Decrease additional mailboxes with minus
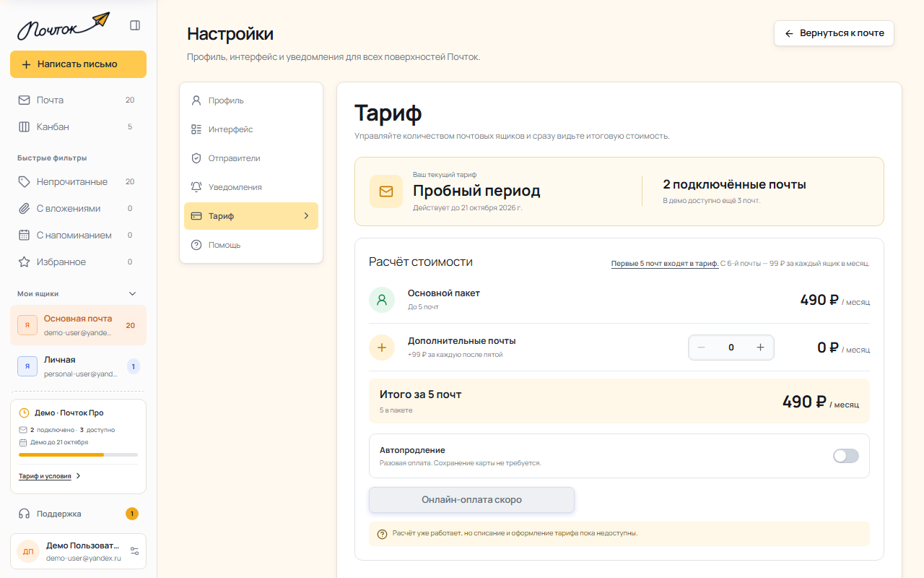 [701, 348]
